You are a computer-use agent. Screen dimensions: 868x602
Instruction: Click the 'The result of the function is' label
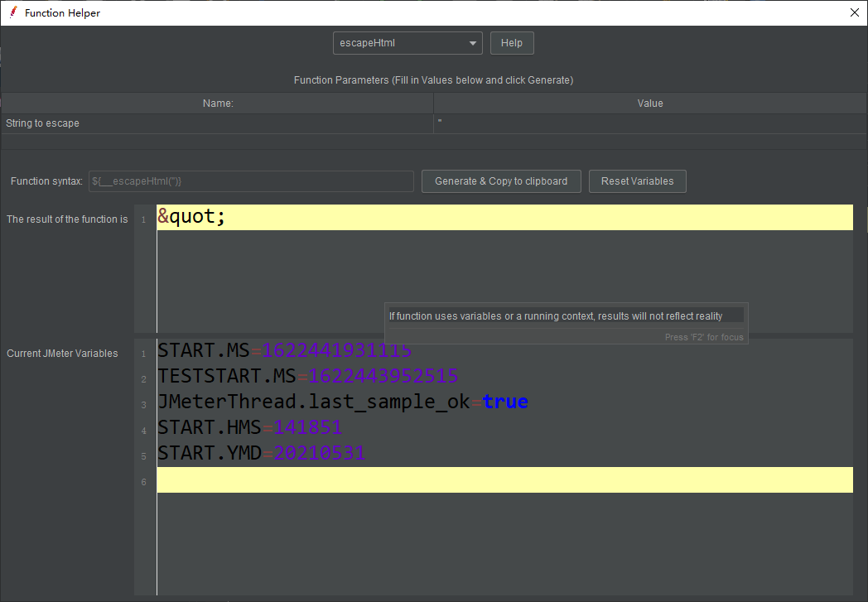pyautogui.click(x=67, y=219)
